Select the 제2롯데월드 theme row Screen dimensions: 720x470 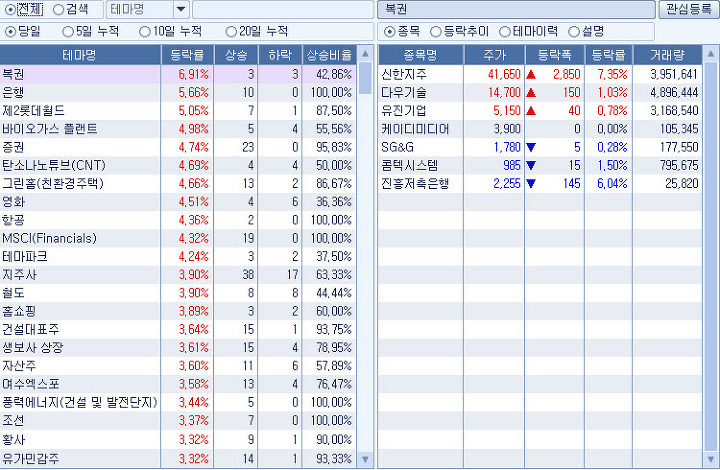178,111
